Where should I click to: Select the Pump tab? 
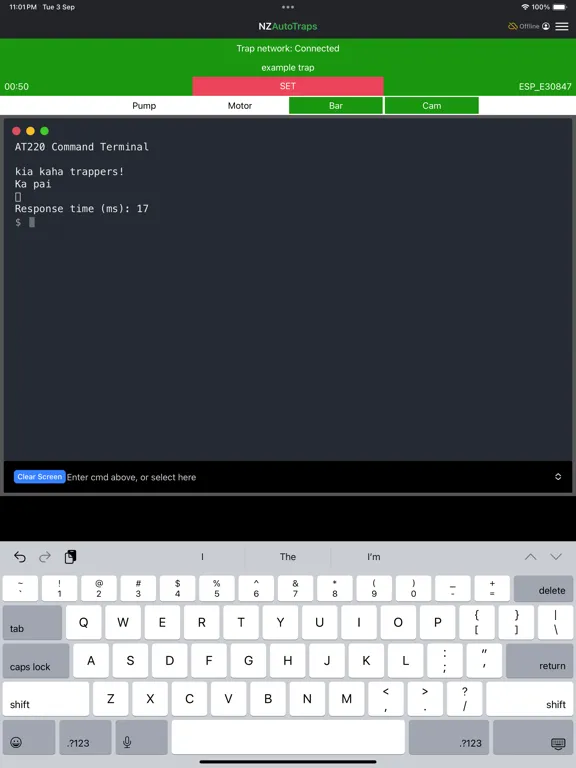coord(144,105)
